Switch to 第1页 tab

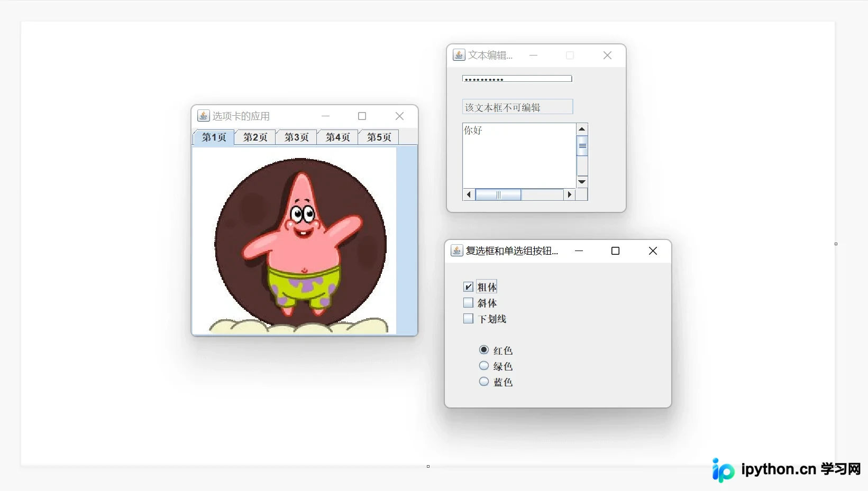coord(214,137)
